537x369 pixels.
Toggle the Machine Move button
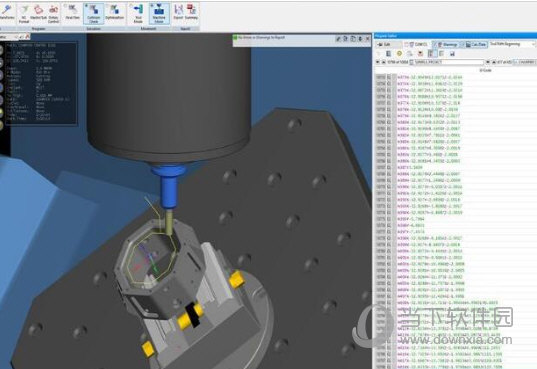[x=159, y=14]
